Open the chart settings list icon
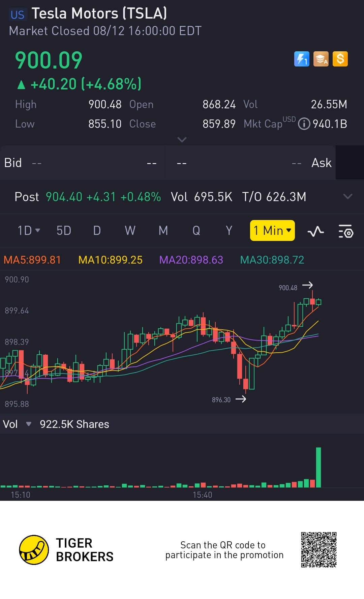This screenshot has height=599, width=364. click(x=346, y=232)
